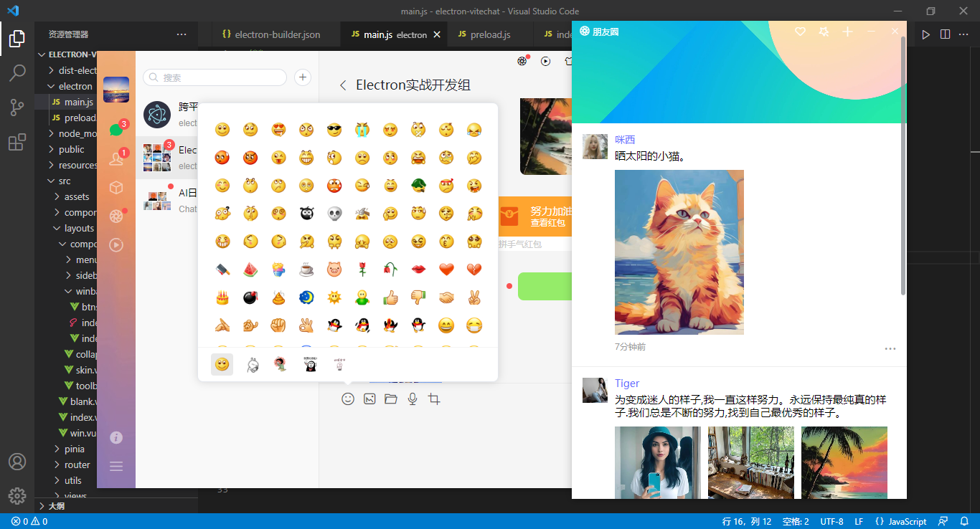Open the 查看红包 red packet message
Screen dimensions: 980x529
coord(535,216)
